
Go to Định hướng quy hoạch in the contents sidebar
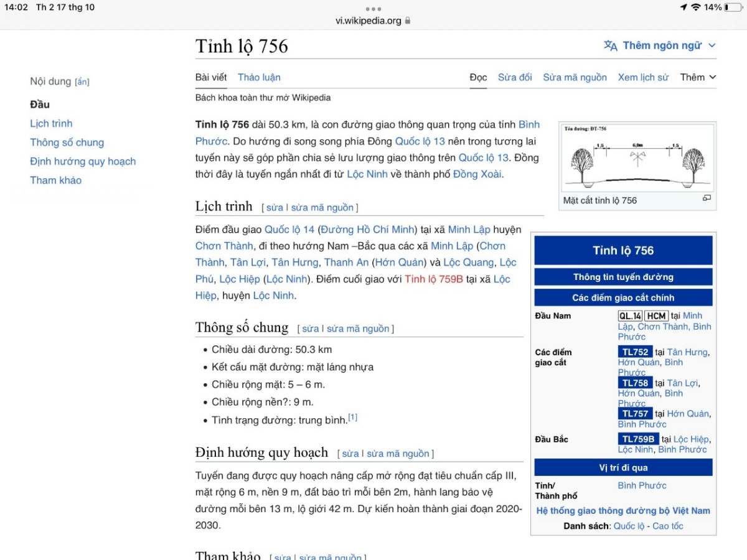coord(83,161)
